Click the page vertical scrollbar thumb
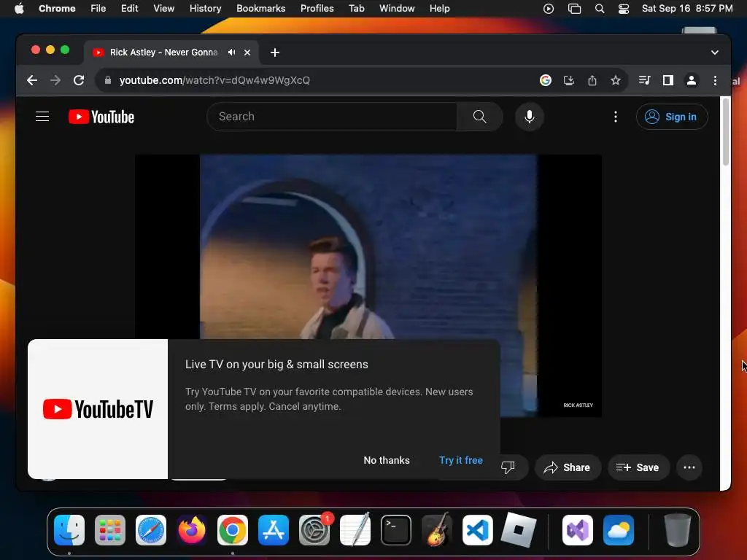Screen dimensions: 747x560 [726, 132]
